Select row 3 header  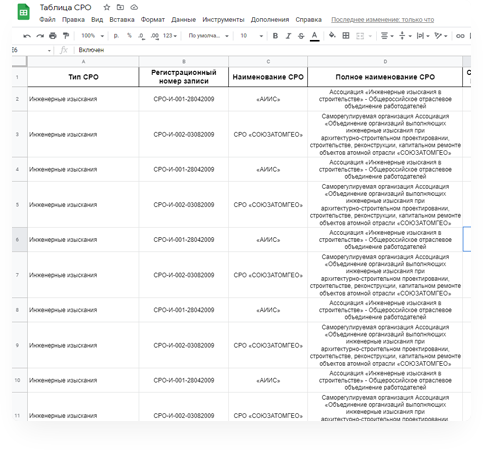[x=19, y=134]
